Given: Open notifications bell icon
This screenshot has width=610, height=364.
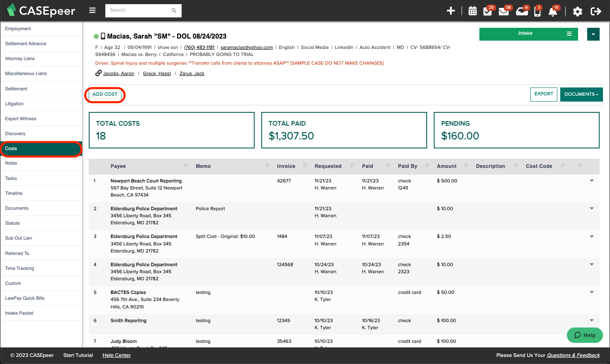Looking at the screenshot, I should click(x=553, y=11).
